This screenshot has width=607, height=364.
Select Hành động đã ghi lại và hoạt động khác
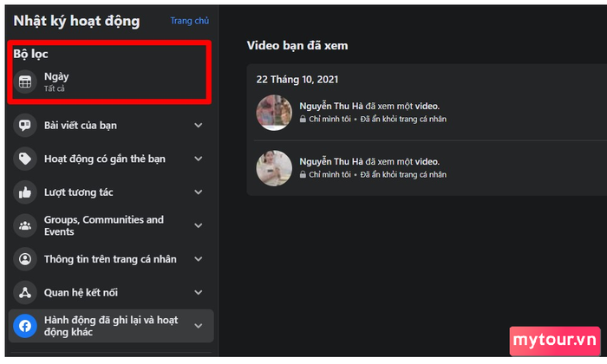(111, 326)
